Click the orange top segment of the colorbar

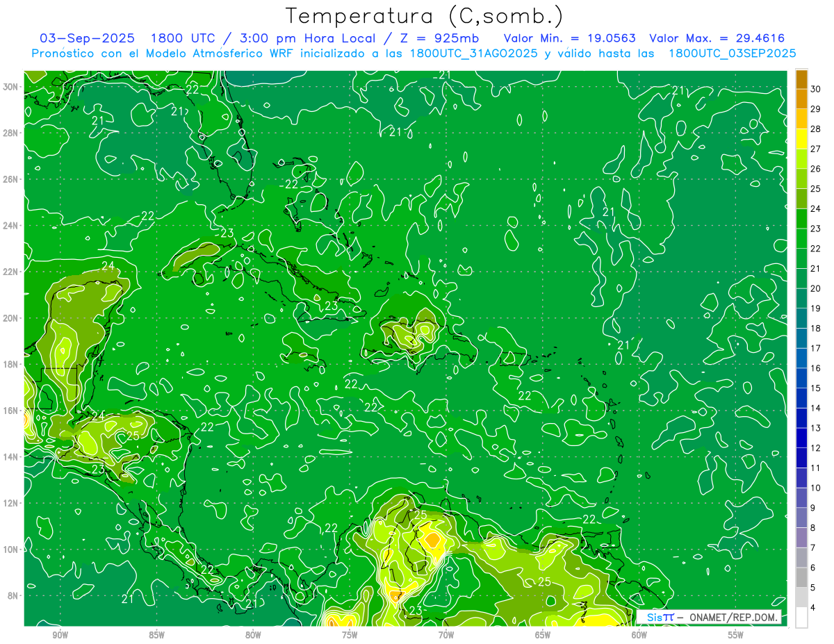[801, 80]
